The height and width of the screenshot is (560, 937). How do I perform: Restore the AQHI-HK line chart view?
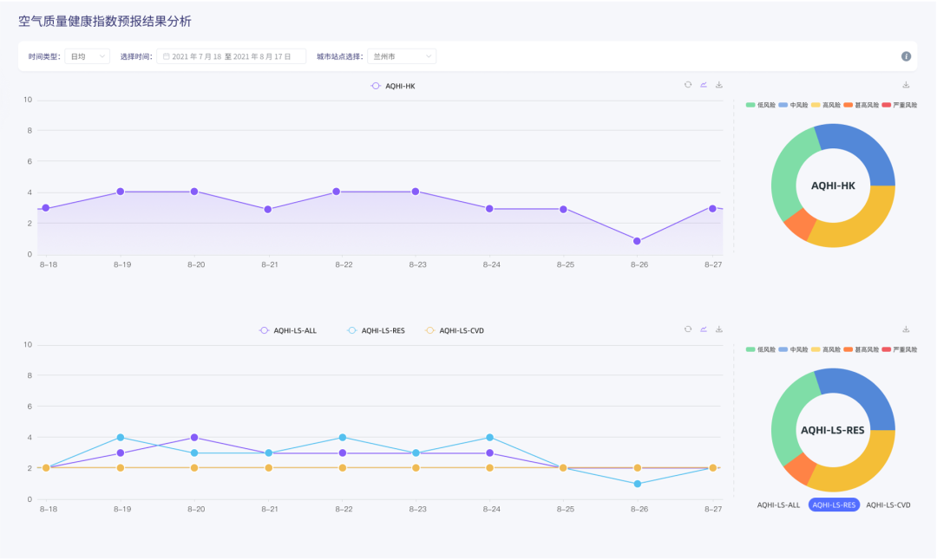688,85
